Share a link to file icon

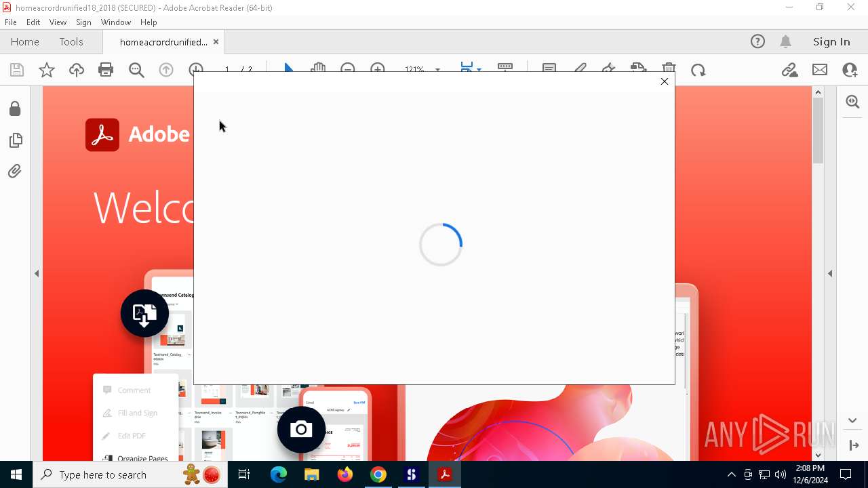[x=789, y=70]
